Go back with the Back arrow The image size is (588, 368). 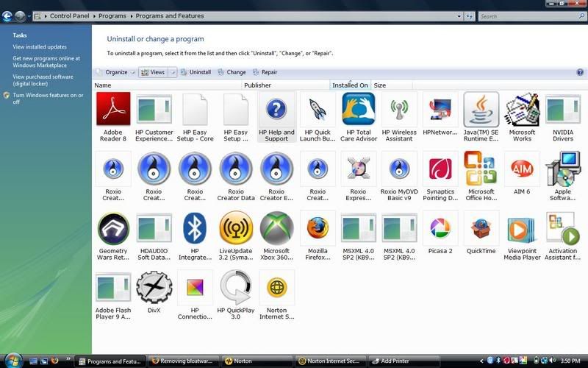7,16
